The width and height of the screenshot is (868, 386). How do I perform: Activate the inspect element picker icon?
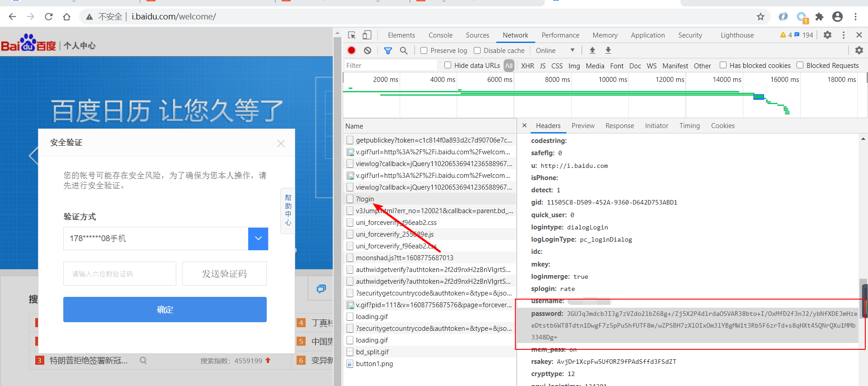352,35
